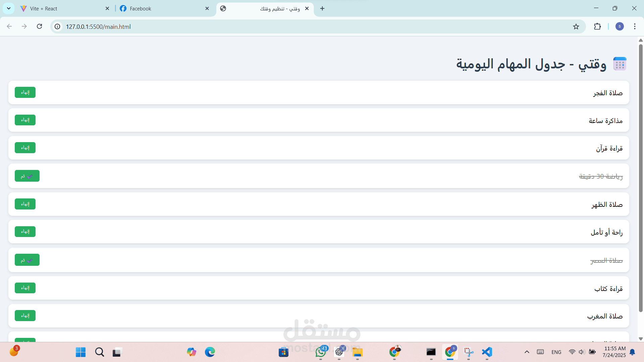Viewport: 644px width, 362px height.
Task: Click the page heading وقتي - جدول المهام اليومية
Action: point(531,64)
